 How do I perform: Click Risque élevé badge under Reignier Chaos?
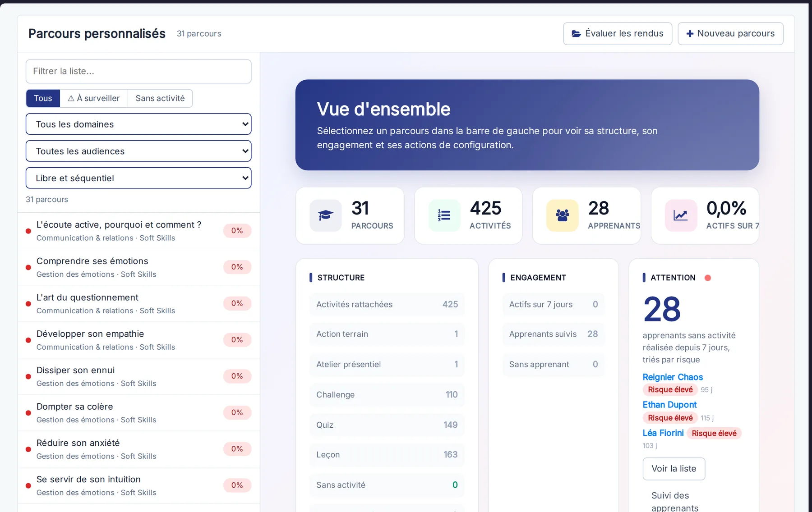pyautogui.click(x=670, y=390)
